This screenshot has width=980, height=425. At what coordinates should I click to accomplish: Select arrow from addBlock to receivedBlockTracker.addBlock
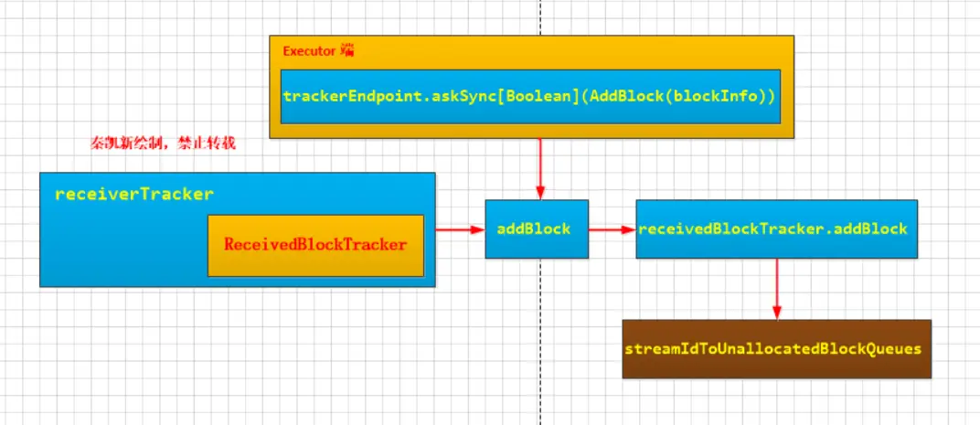612,230
